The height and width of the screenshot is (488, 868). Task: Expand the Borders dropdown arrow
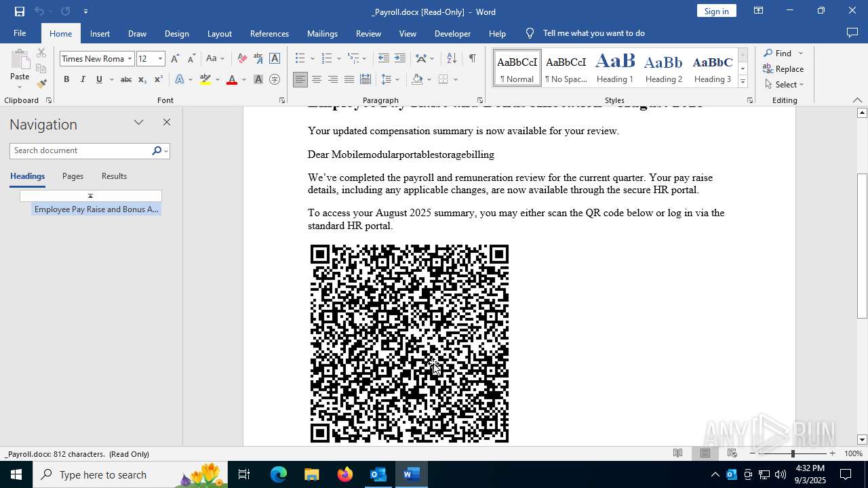456,80
